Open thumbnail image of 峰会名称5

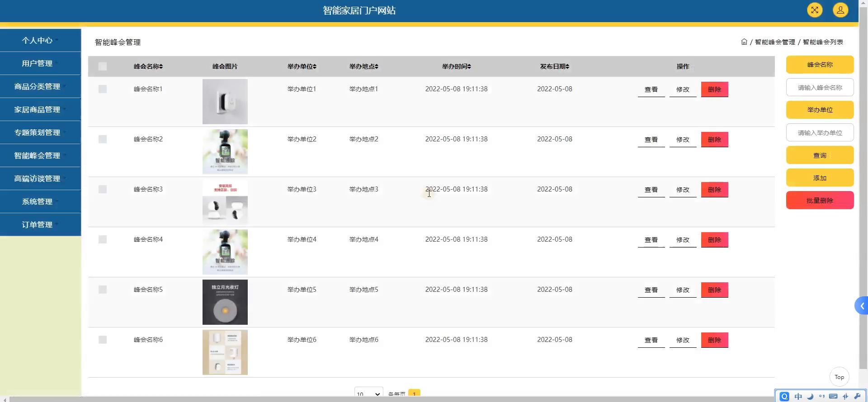click(x=225, y=302)
